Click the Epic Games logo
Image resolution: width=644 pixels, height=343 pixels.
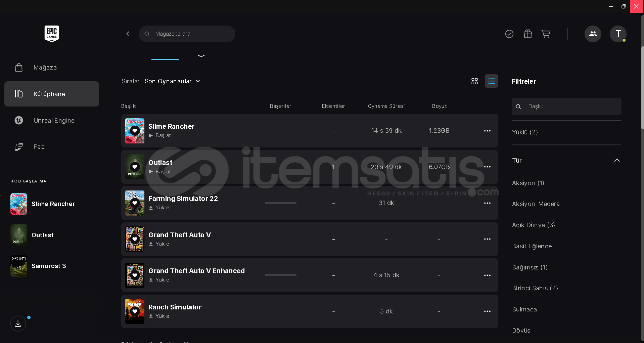[x=52, y=34]
